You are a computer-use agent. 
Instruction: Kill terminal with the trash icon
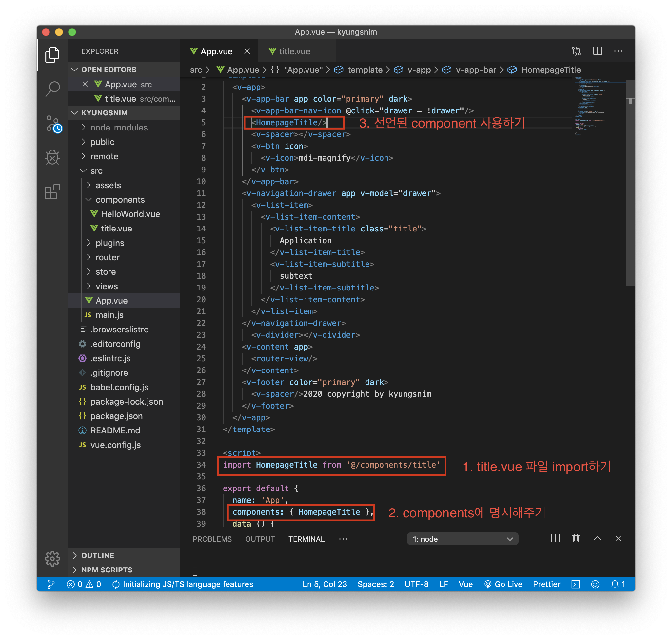576,538
